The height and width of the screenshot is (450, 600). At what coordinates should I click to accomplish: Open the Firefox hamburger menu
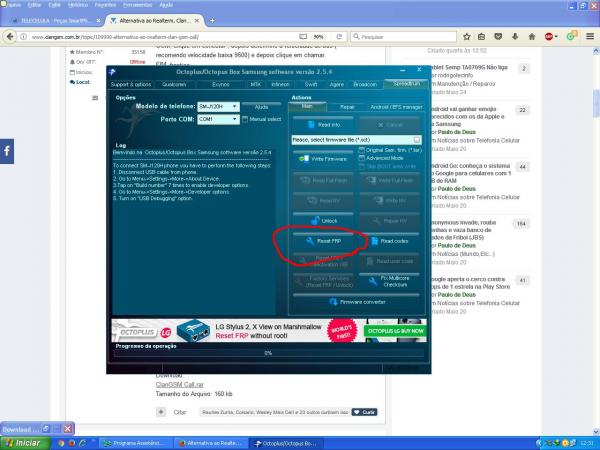pos(590,37)
